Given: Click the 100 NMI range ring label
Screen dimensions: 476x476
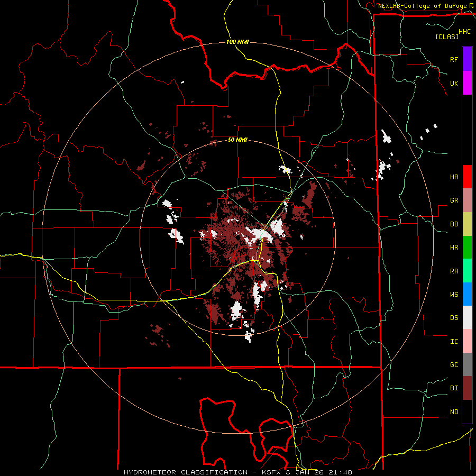Looking at the screenshot, I should 237,42.
